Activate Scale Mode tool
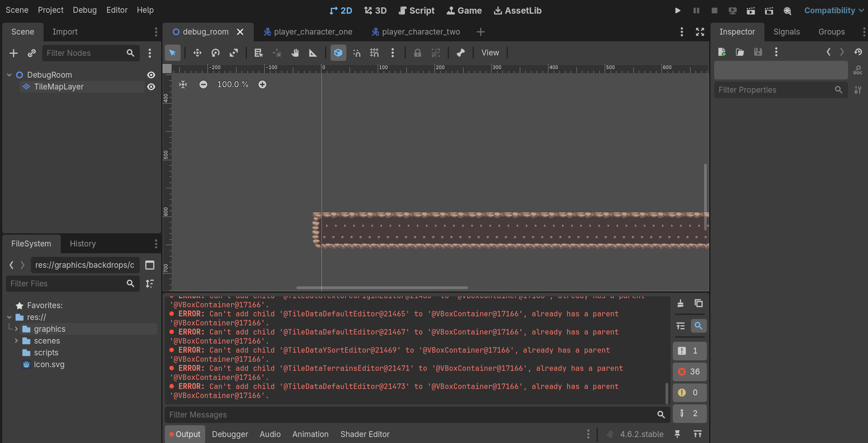This screenshot has width=868, height=443. 234,53
